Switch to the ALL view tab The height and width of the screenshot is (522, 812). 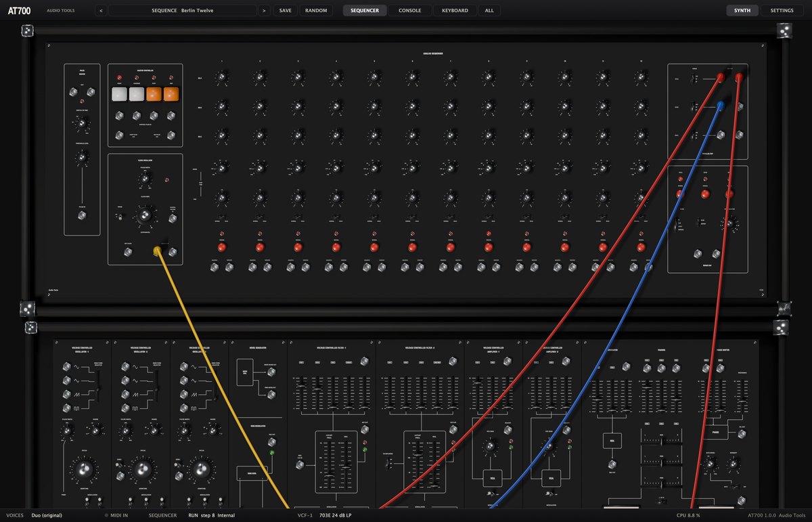tap(489, 11)
